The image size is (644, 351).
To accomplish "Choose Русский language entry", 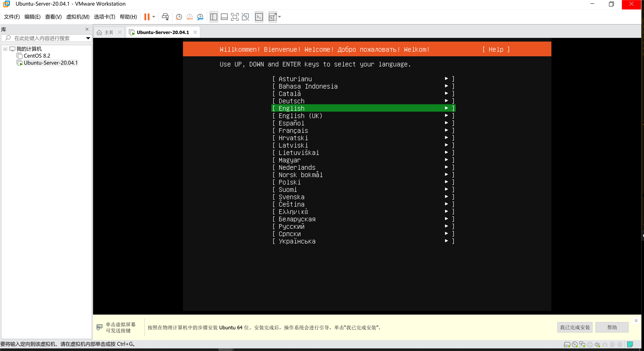I will pos(363,226).
